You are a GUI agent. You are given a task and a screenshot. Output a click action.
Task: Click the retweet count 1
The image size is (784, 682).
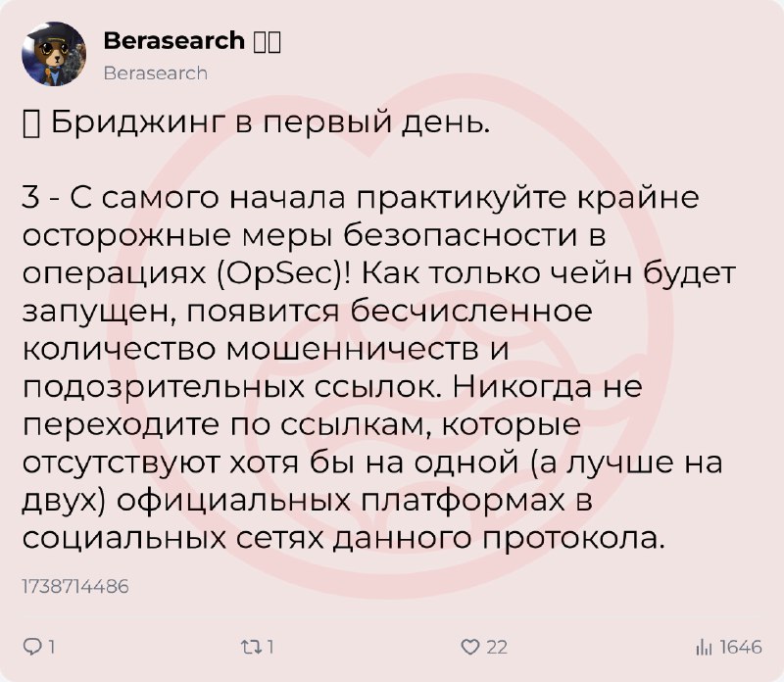[x=270, y=648]
